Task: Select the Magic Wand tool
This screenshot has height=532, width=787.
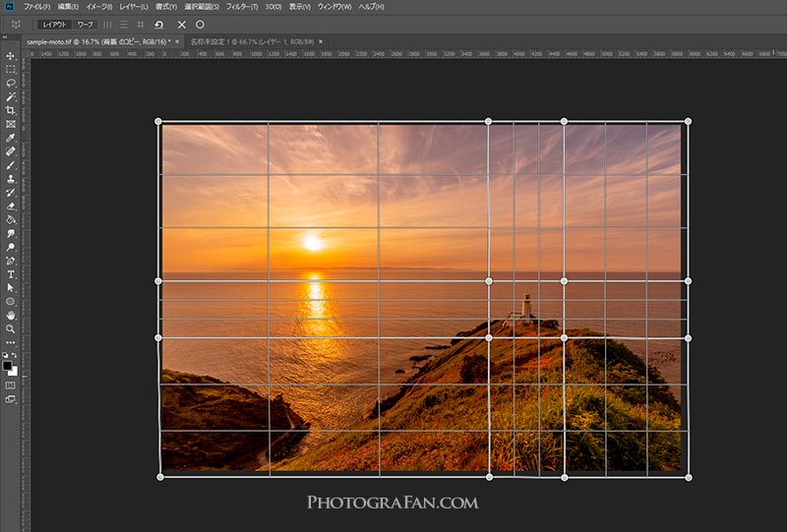Action: [10, 96]
